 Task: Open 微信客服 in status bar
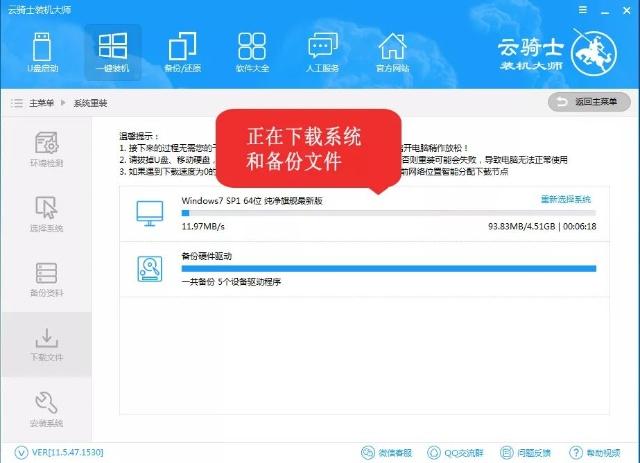click(x=387, y=452)
